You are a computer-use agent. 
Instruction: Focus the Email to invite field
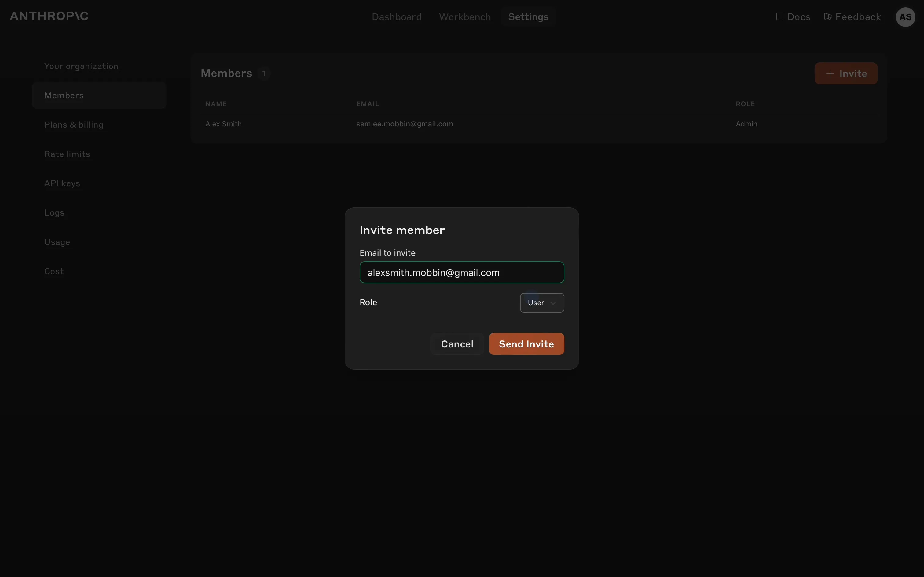point(462,272)
